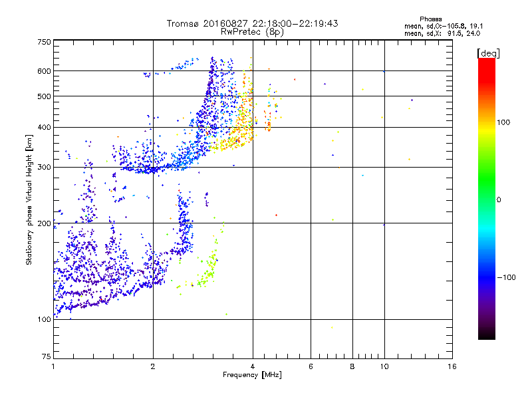532x399 pixels.
Task: Click the y-axis label '750'
Action: [45, 42]
